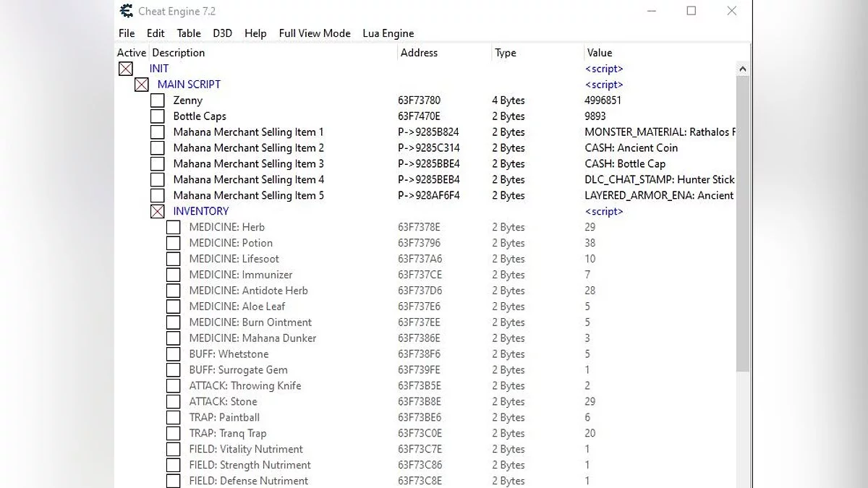Click the Value column header
This screenshot has width=868, height=488.
[x=600, y=53]
